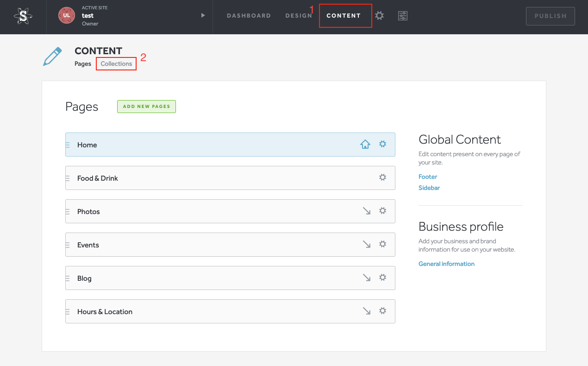Expand the Photos page arrow
Image resolution: width=588 pixels, height=366 pixels.
[367, 211]
